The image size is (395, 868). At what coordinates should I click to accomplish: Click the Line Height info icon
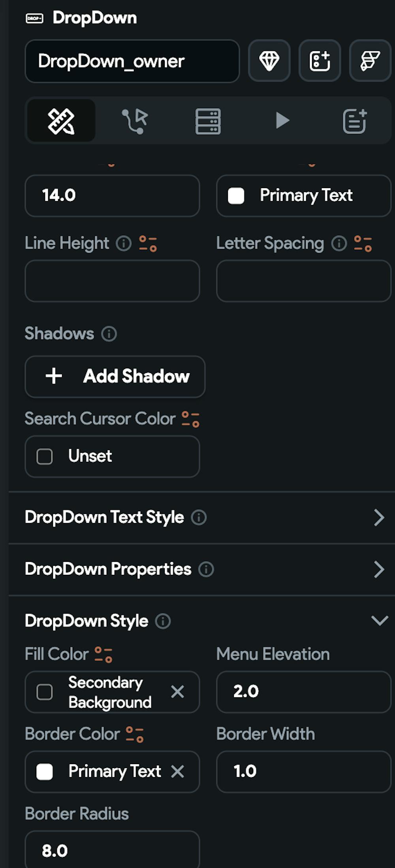tap(124, 243)
